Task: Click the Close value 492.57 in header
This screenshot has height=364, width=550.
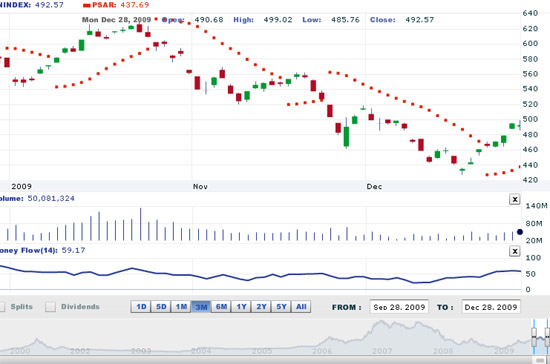Action: tap(420, 20)
